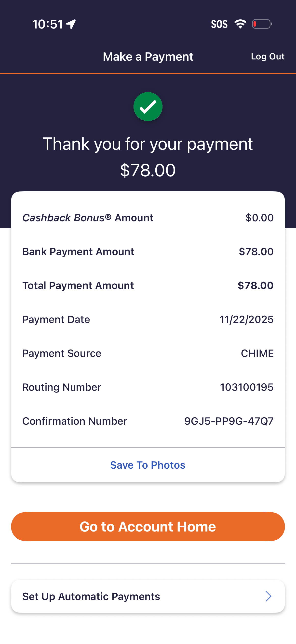The width and height of the screenshot is (296, 644).
Task: Tap the Thank you for your payment heading
Action: [148, 144]
